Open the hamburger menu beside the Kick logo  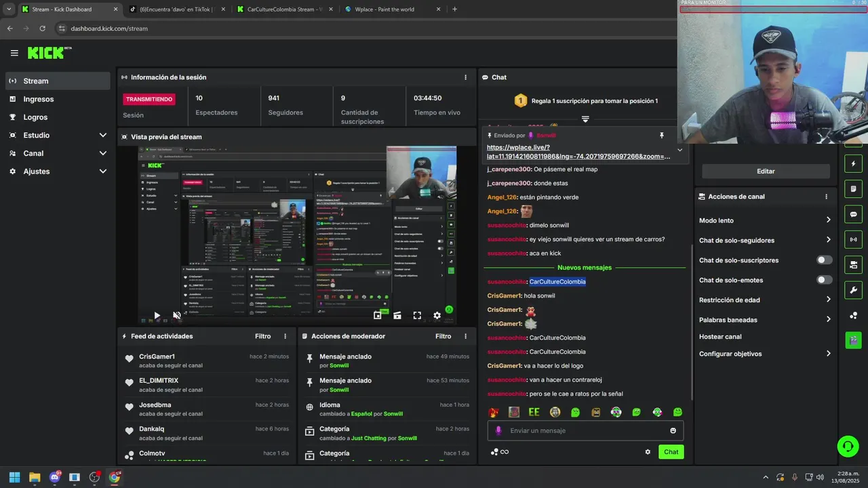[x=14, y=53]
